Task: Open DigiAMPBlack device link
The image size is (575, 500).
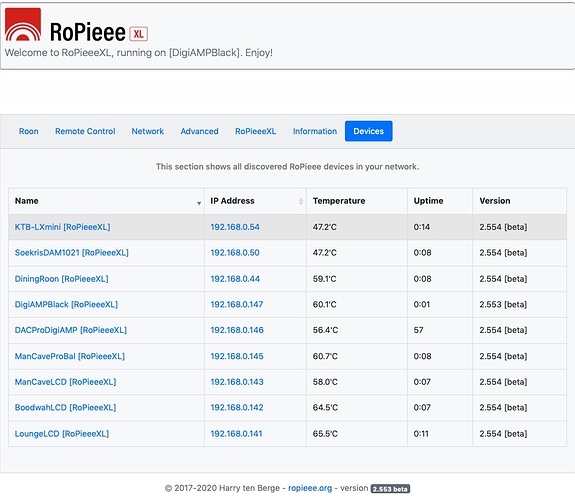Action: click(66, 304)
